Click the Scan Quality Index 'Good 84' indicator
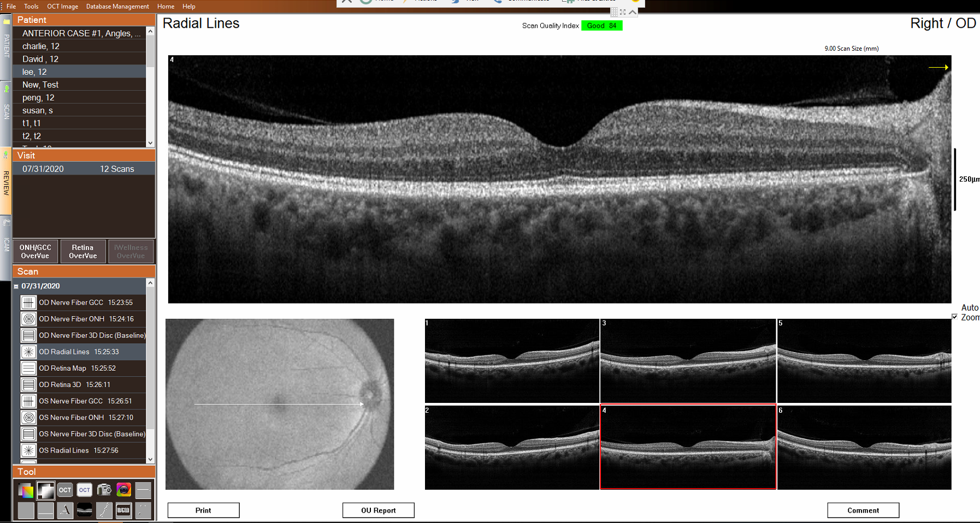 point(601,26)
